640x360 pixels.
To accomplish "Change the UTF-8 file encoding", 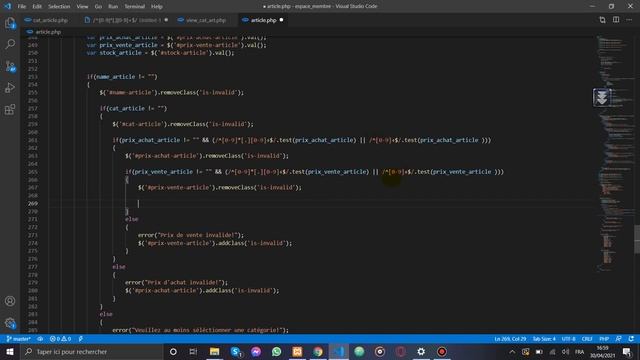I will pyautogui.click(x=569, y=339).
